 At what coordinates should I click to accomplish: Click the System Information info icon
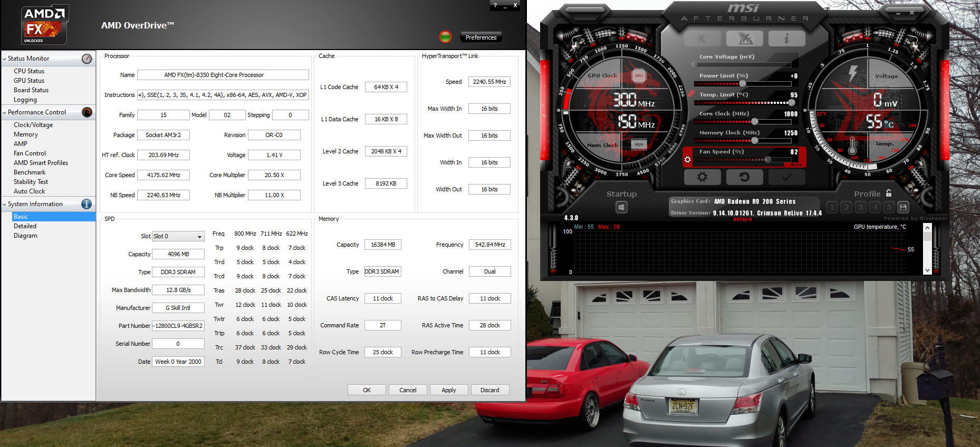87,204
